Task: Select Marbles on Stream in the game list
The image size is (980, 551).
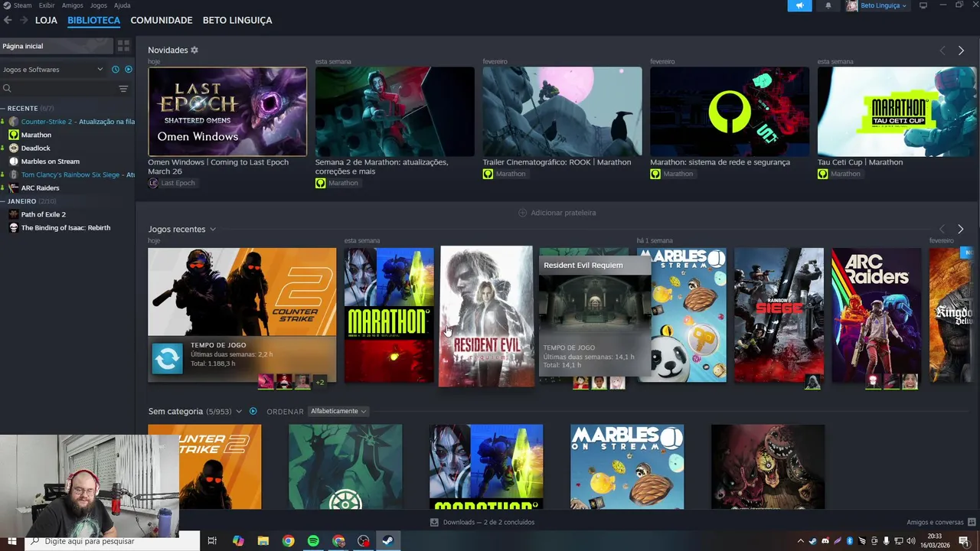Action: click(50, 161)
